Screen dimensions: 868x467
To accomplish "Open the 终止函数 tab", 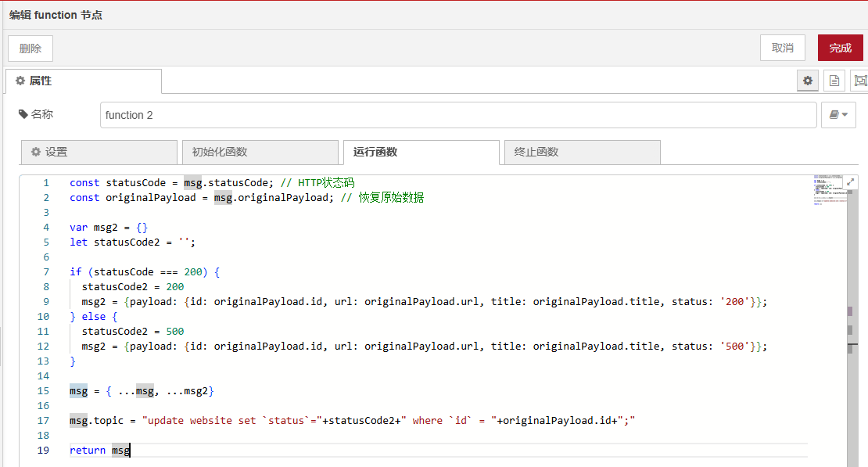I will pyautogui.click(x=582, y=152).
